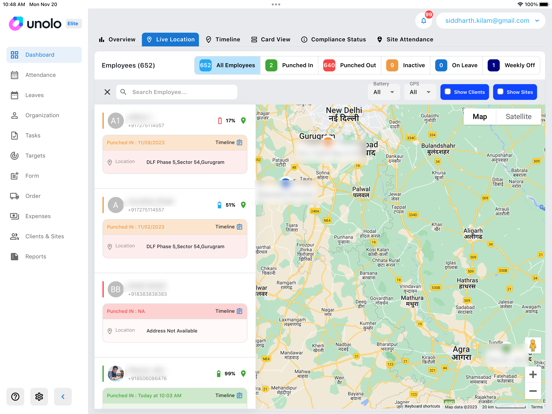Filter by Punched Out employees
This screenshot has width=552, height=414.
click(350, 65)
